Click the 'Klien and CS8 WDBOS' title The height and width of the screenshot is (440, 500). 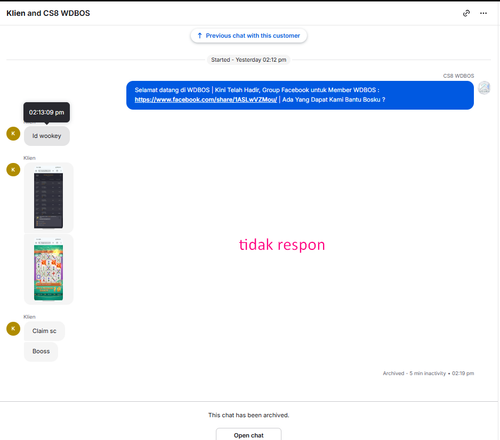48,13
